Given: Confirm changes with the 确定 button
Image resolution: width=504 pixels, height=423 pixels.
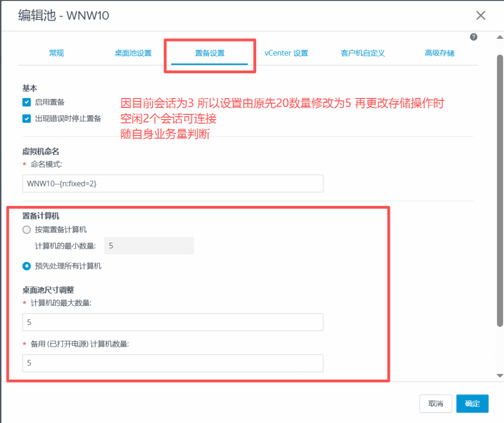Looking at the screenshot, I should (x=472, y=404).
